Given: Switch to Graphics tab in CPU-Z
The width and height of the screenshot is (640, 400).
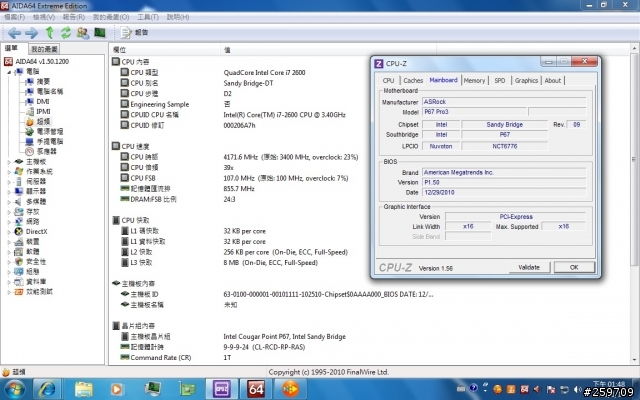Looking at the screenshot, I should [526, 80].
